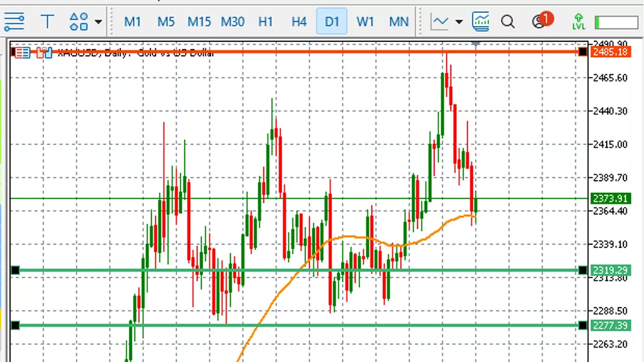Open the One Click Trading panel icon
This screenshot has height=362, width=644.
pyautogui.click(x=22, y=52)
